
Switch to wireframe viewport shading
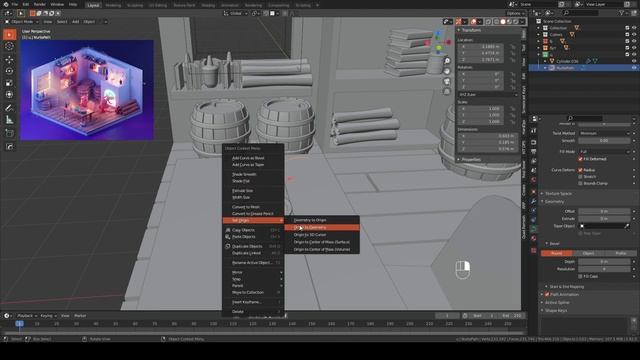[x=496, y=22]
